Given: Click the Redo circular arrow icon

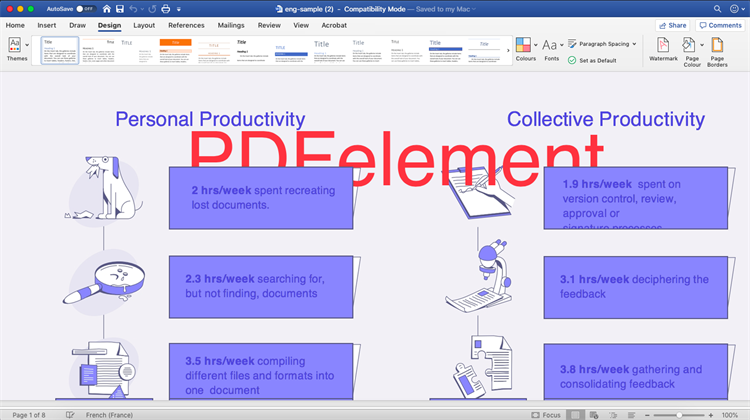Looking at the screenshot, I should click(x=152, y=9).
